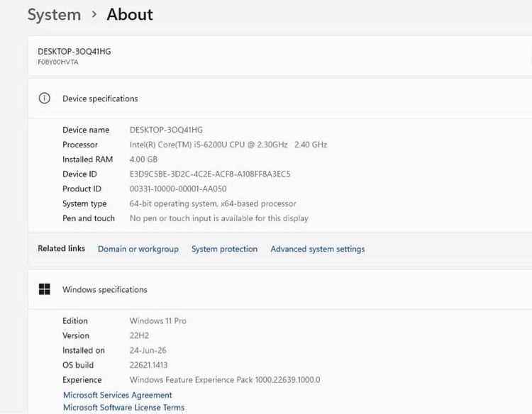Screen dimensions: 532x414
Task: Click the Edition label
Action: [x=75, y=320]
